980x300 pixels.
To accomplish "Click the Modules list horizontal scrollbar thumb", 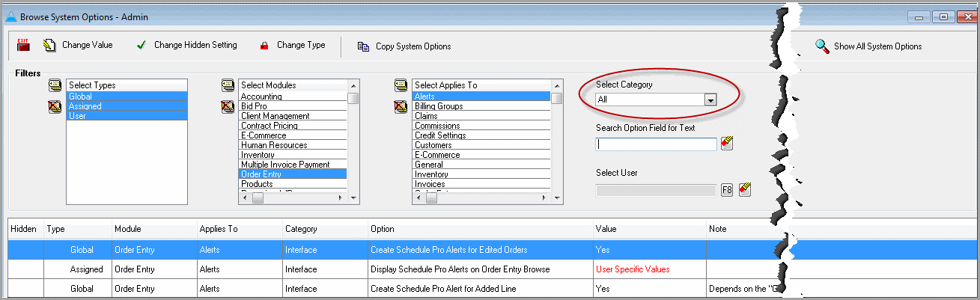I will [x=257, y=198].
